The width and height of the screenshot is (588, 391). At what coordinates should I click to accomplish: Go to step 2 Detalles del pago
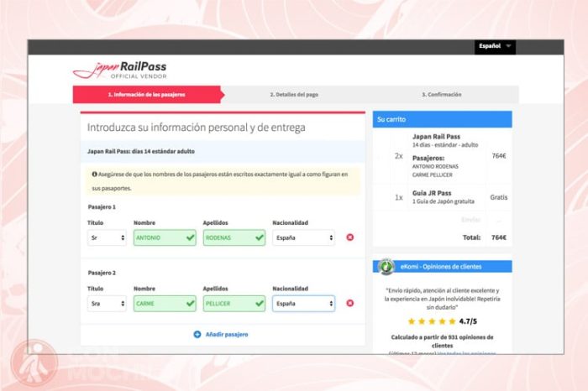pos(294,95)
